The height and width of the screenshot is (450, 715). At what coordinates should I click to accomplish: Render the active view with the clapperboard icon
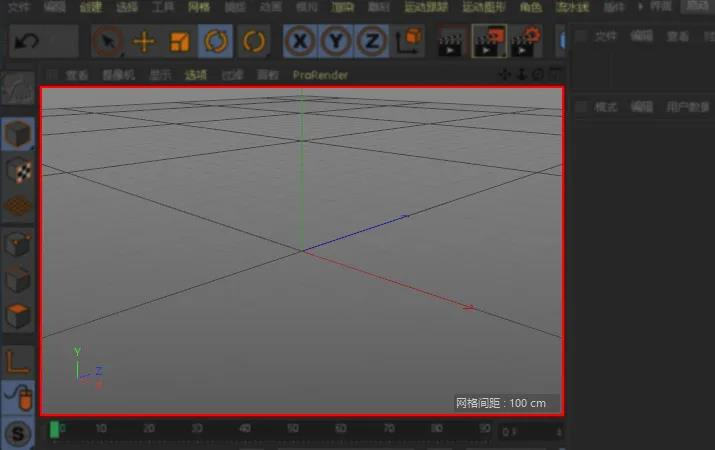click(450, 42)
